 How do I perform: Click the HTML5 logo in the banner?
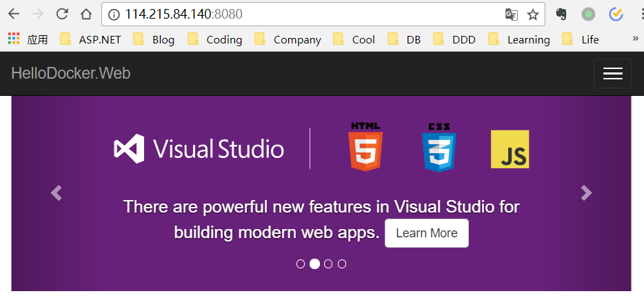click(365, 147)
